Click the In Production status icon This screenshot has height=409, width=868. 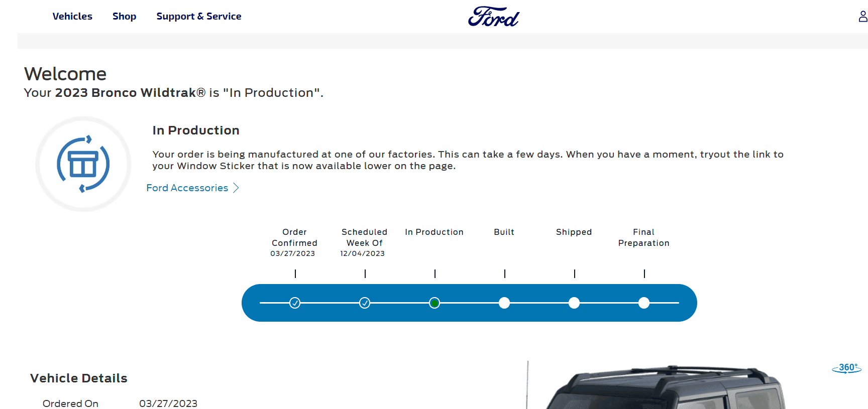click(x=83, y=164)
